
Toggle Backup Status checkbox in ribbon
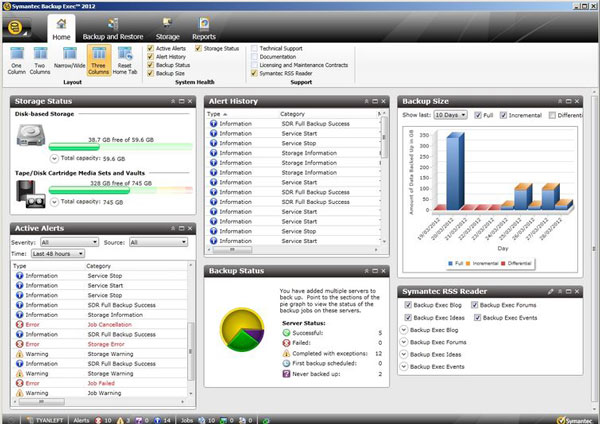pos(150,65)
